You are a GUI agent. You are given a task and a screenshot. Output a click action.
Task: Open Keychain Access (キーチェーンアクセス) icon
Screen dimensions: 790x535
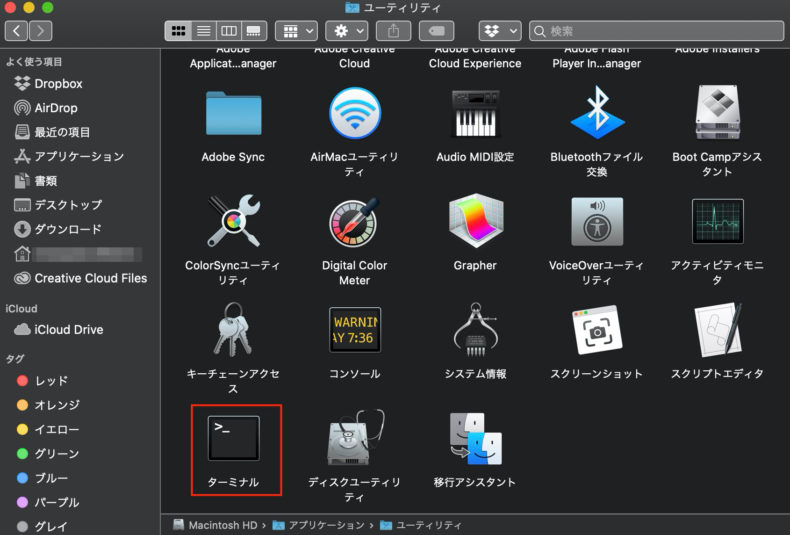(233, 330)
